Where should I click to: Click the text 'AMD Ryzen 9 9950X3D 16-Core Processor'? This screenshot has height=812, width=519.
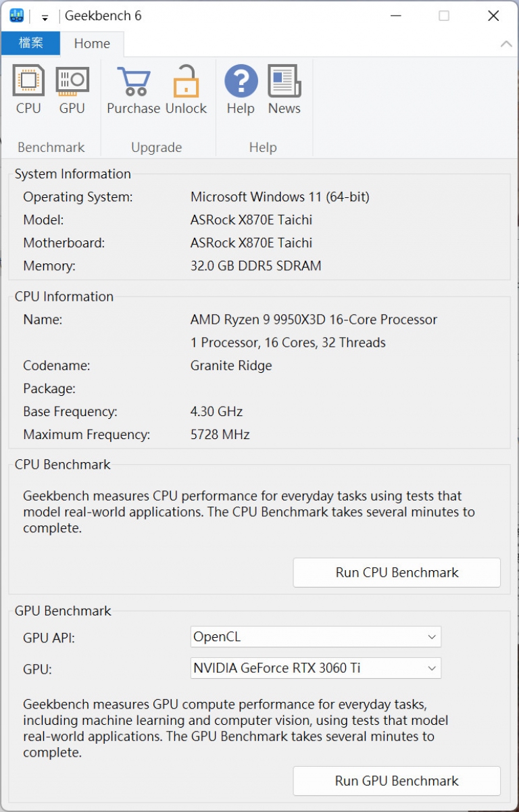pos(314,320)
